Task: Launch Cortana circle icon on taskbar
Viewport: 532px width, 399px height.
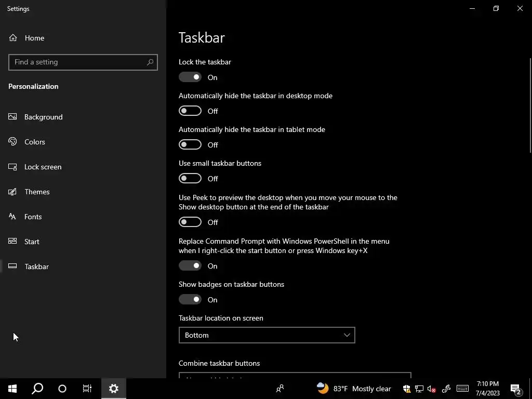Action: 62,389
